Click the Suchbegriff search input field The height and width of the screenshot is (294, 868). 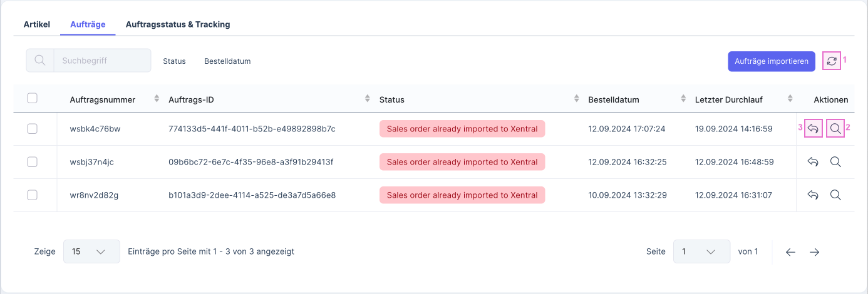pyautogui.click(x=102, y=61)
